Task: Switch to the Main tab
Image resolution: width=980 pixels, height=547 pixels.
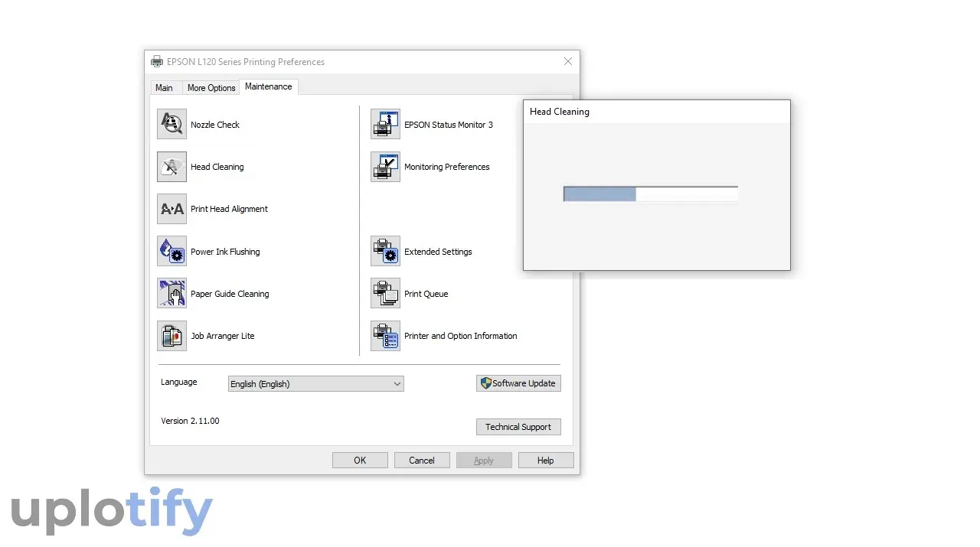Action: 164,88
